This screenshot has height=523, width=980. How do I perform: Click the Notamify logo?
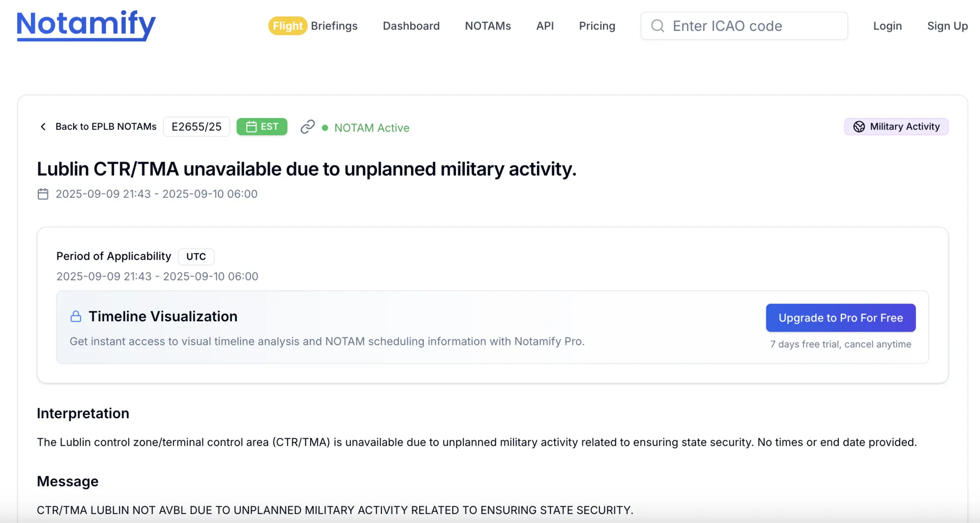click(x=86, y=25)
